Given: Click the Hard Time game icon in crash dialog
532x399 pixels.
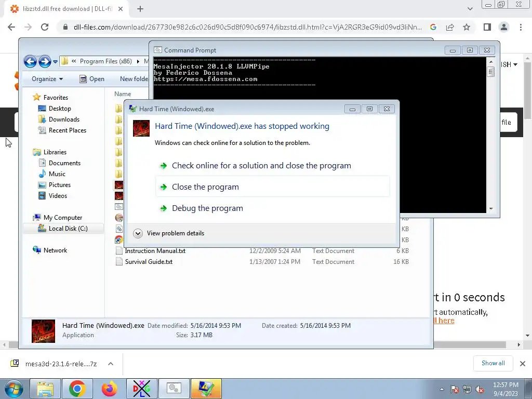Looking at the screenshot, I should click(x=141, y=128).
